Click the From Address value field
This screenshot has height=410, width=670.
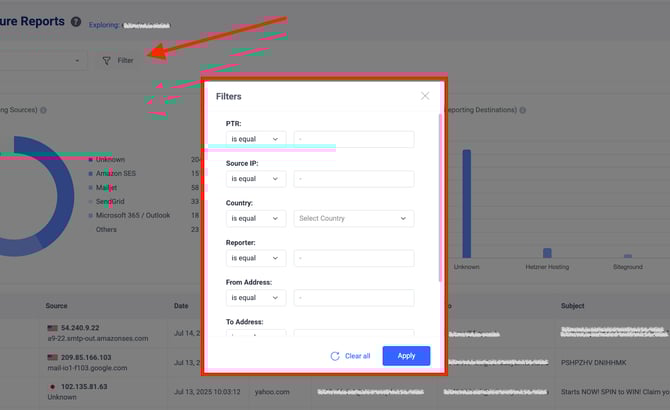point(354,298)
